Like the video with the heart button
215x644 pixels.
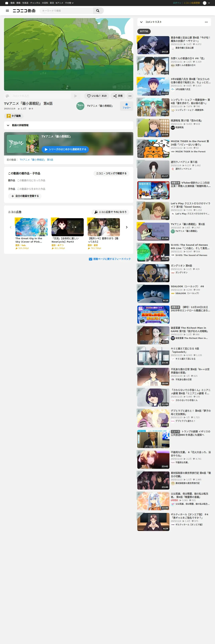click(x=97, y=96)
